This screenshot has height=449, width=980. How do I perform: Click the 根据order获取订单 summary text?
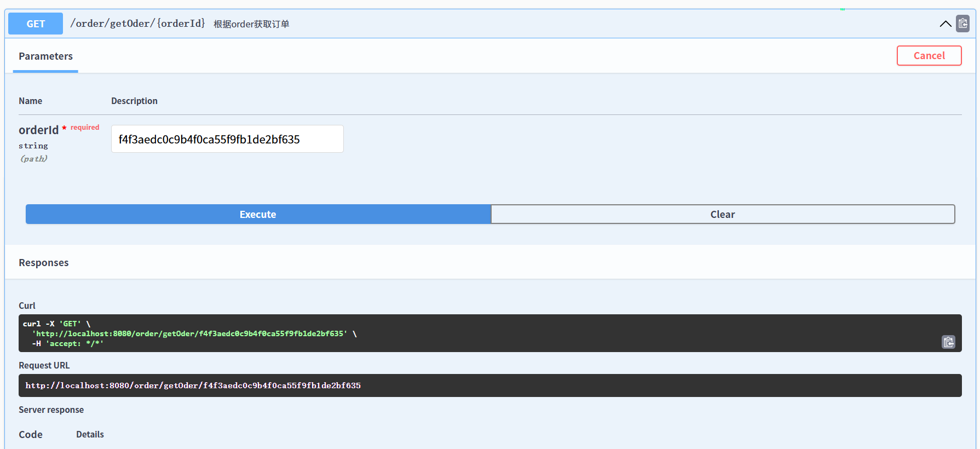(251, 24)
